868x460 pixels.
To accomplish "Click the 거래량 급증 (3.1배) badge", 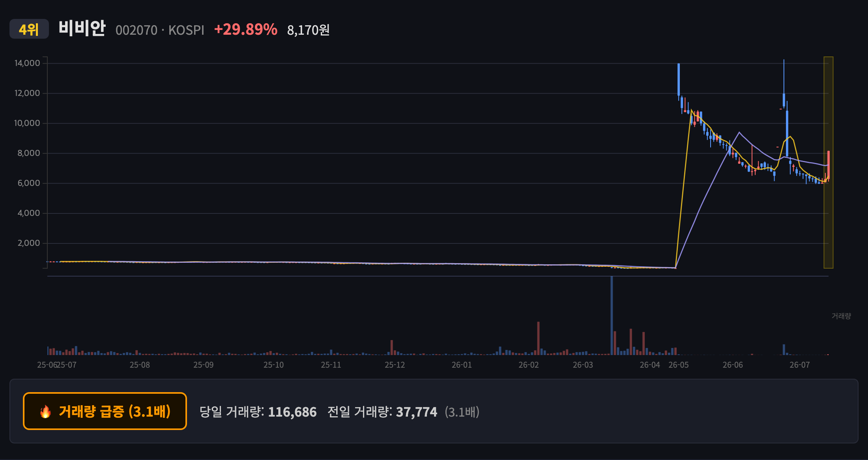I will 105,411.
